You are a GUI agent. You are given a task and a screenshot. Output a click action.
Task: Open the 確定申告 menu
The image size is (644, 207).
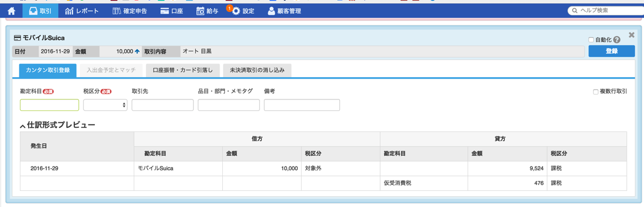[x=129, y=11]
